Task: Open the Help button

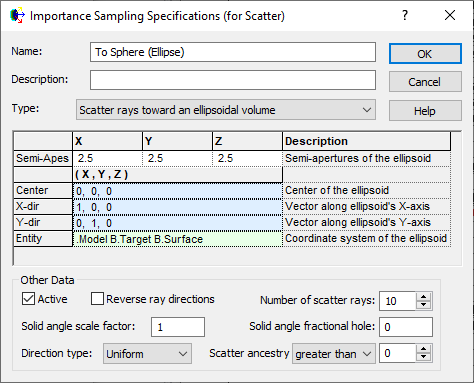Action: tap(425, 111)
